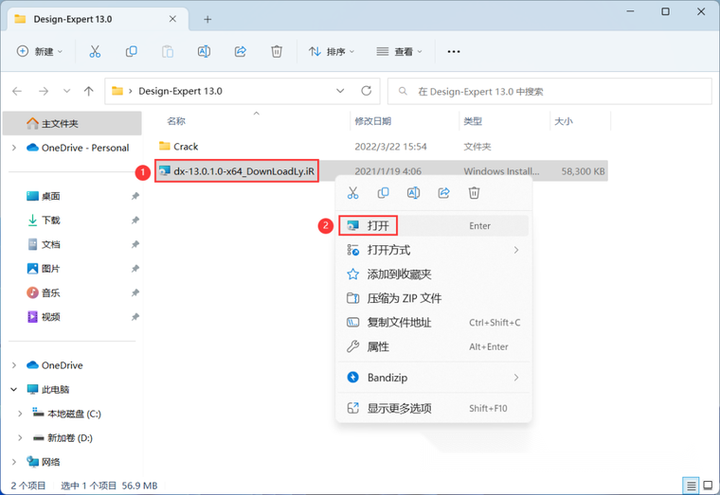Open 音乐 in the sidebar
The image size is (720, 495).
pos(44,292)
